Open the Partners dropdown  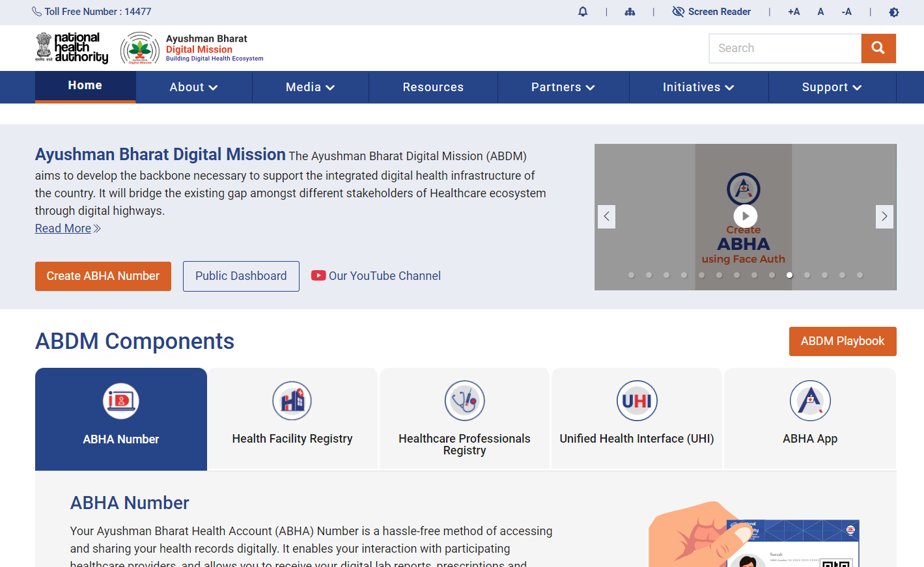(x=563, y=87)
